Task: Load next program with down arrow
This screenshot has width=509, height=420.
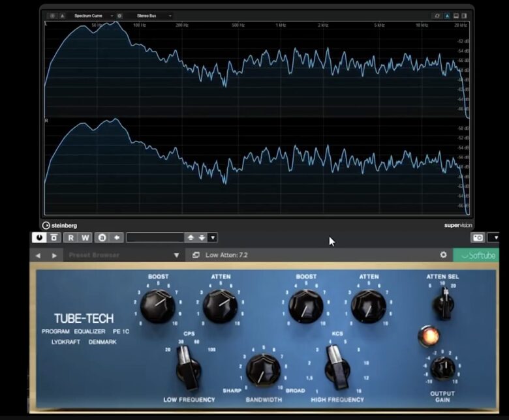Action: [202, 238]
